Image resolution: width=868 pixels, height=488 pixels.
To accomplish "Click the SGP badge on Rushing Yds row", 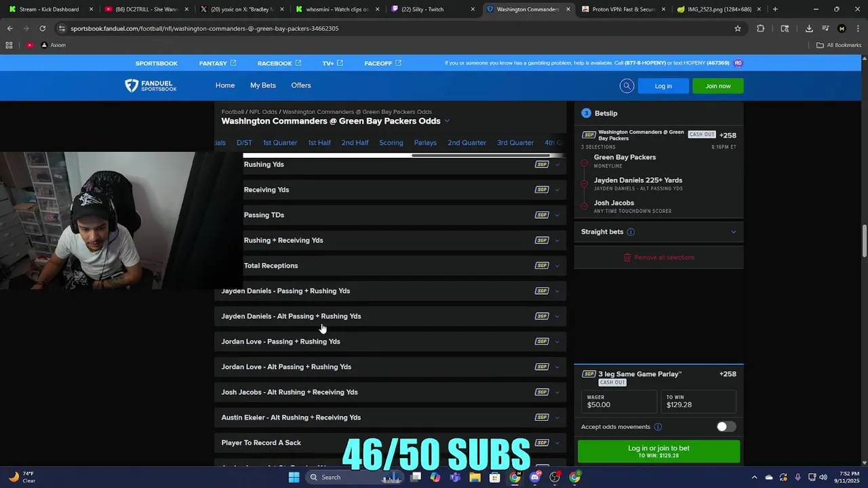I will click(541, 165).
